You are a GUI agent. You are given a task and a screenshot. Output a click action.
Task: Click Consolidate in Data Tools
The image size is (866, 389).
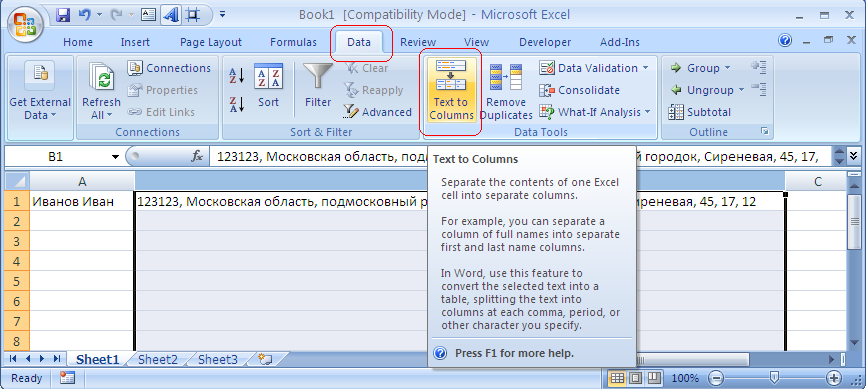point(579,90)
